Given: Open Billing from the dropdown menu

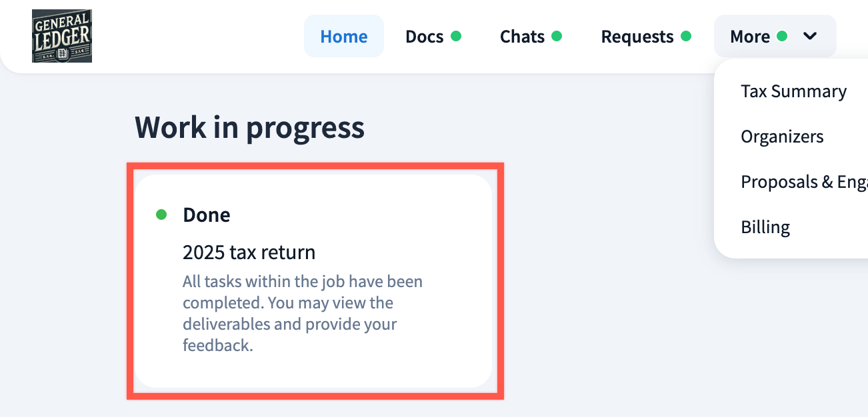Looking at the screenshot, I should pos(765,227).
